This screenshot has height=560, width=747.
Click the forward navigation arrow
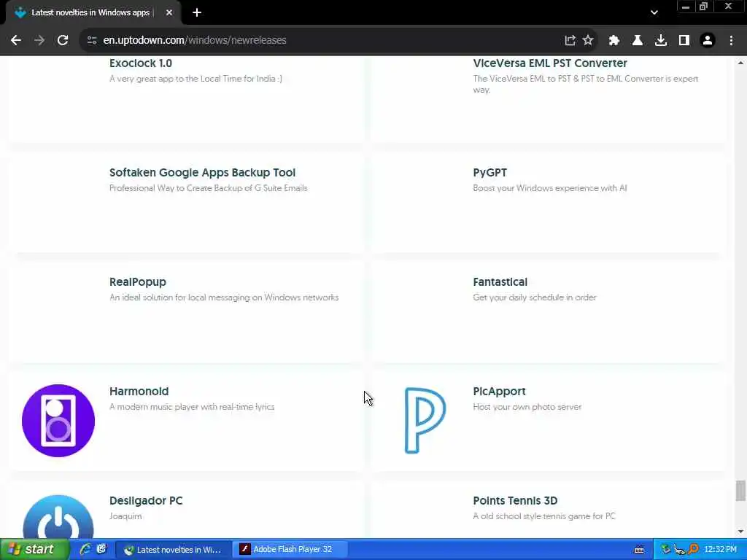[39, 41]
